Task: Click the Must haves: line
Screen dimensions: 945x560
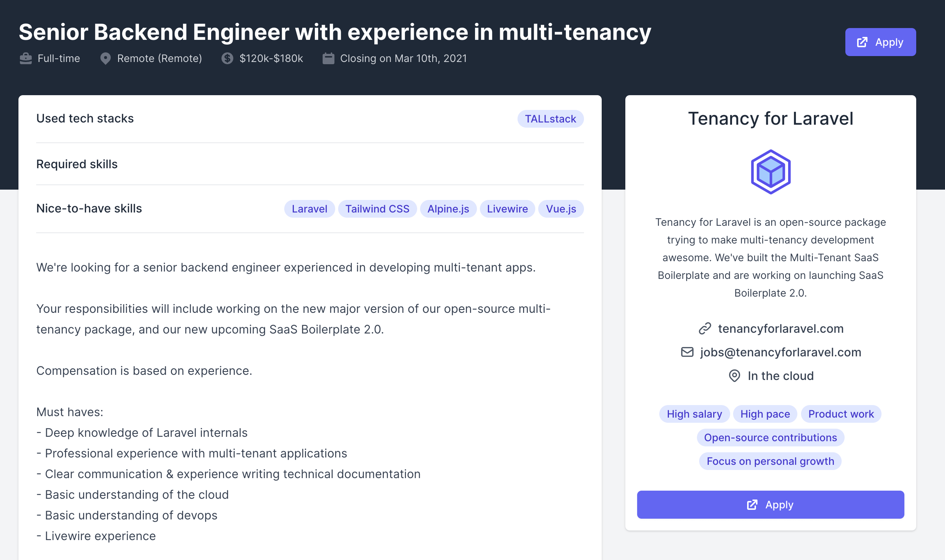Action: click(x=69, y=412)
